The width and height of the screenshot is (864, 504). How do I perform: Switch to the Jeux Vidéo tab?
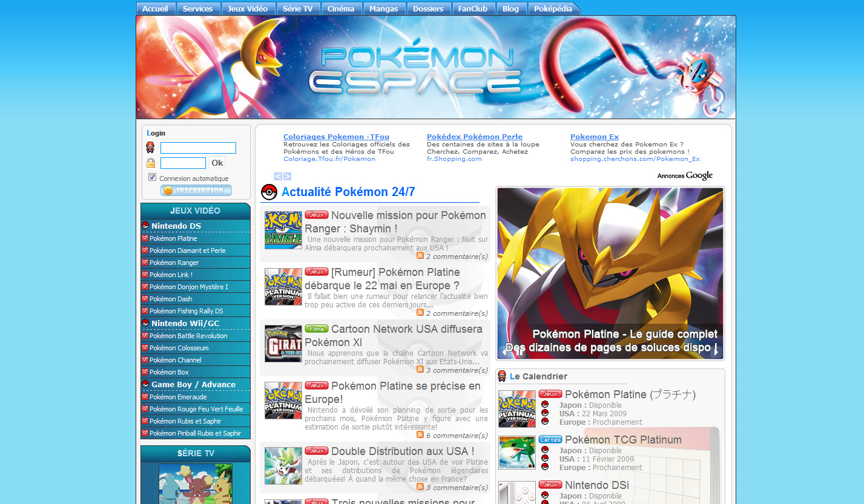pyautogui.click(x=248, y=8)
